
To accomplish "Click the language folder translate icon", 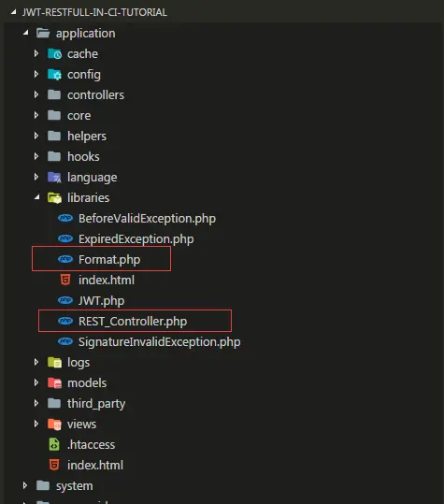I will pyautogui.click(x=54, y=177).
